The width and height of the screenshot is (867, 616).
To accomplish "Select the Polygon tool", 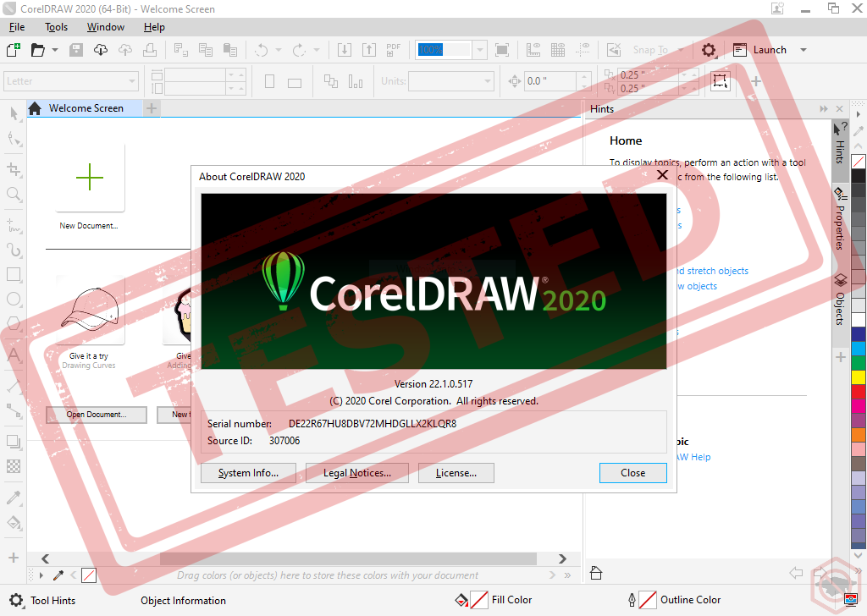I will (14, 324).
